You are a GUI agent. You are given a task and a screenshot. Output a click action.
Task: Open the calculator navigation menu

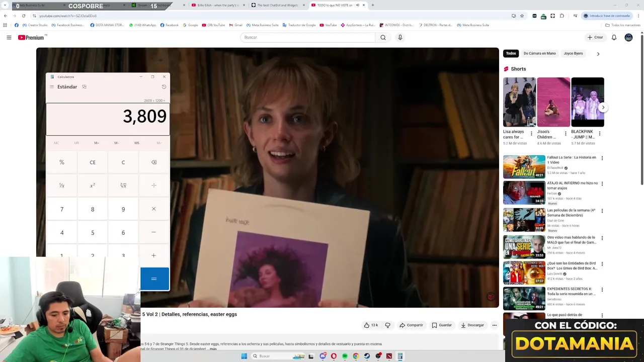(51, 86)
